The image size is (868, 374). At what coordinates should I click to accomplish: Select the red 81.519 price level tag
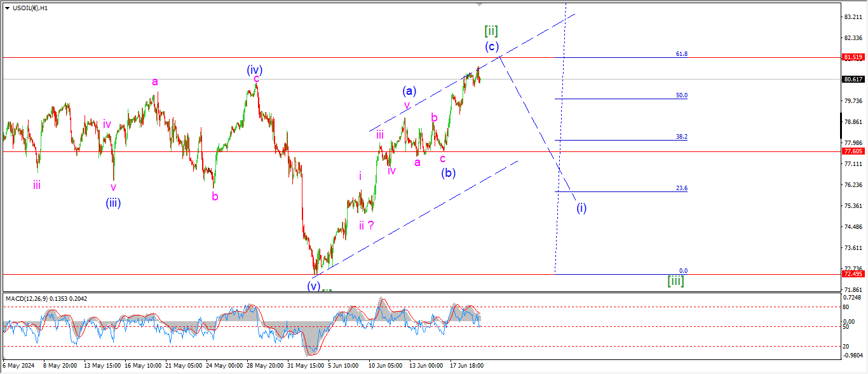coord(853,57)
